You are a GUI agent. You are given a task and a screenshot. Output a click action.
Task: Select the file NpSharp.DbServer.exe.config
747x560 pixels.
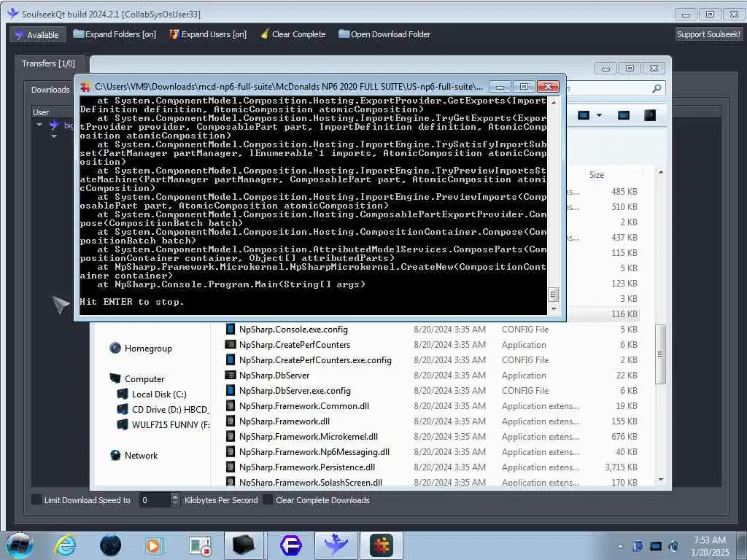click(x=295, y=391)
